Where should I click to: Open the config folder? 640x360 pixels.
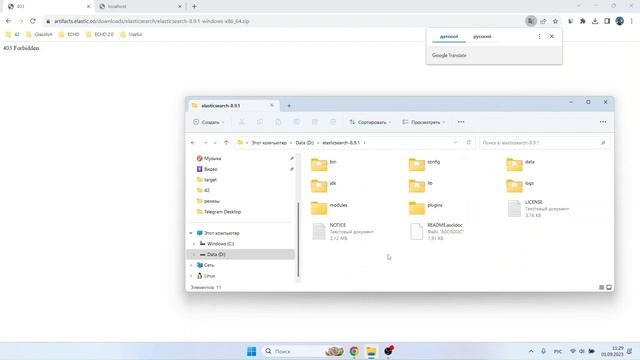[424, 164]
